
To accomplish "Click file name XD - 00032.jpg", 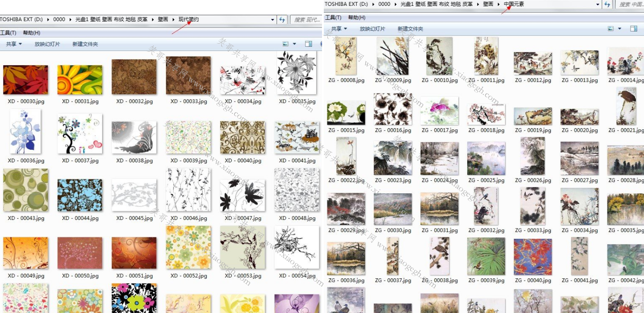I will pyautogui.click(x=134, y=102).
